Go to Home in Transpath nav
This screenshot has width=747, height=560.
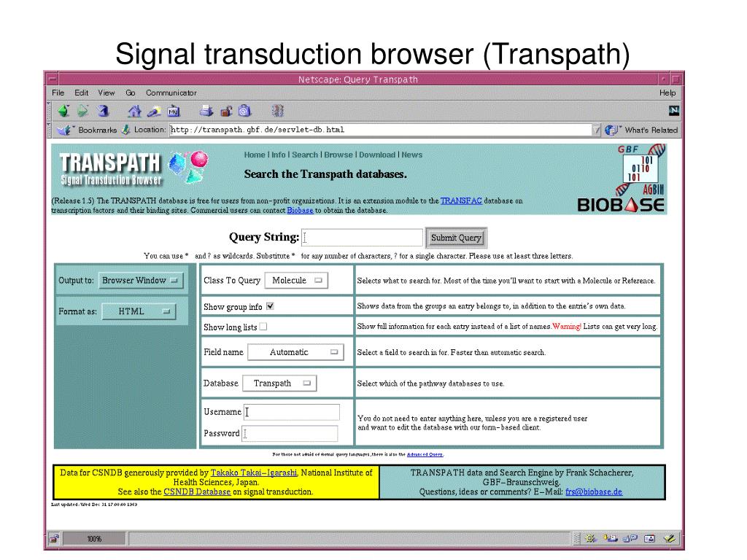255,155
